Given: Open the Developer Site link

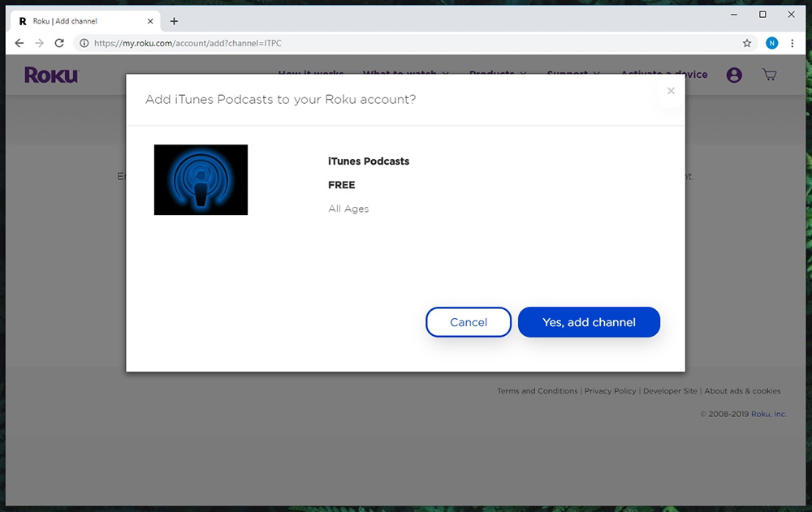Looking at the screenshot, I should pyautogui.click(x=670, y=391).
